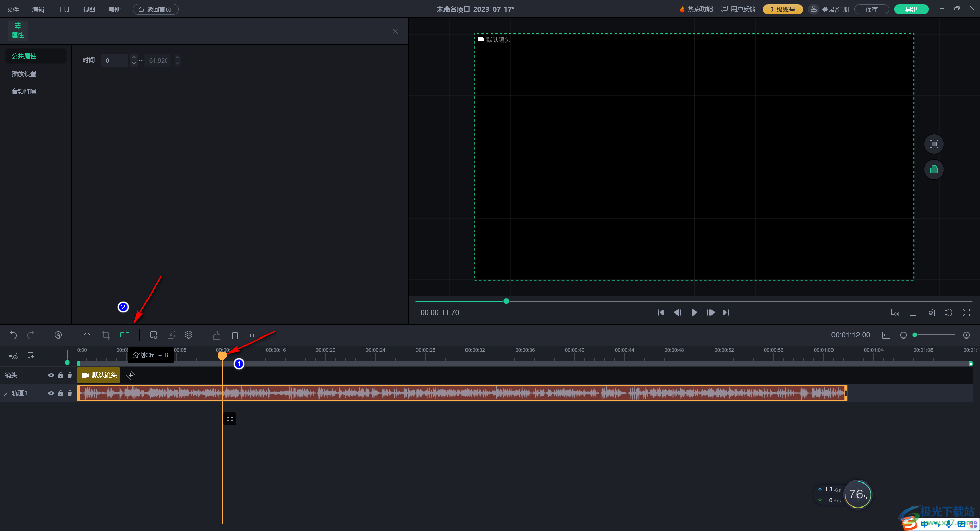The height and width of the screenshot is (531, 980).
Task: Step back one frame
Action: pos(677,312)
